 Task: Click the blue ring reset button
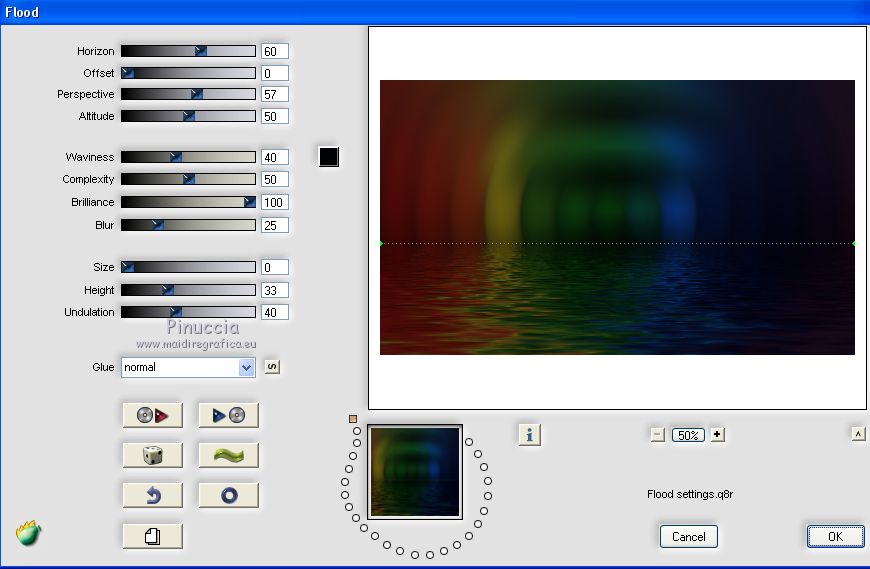229,495
